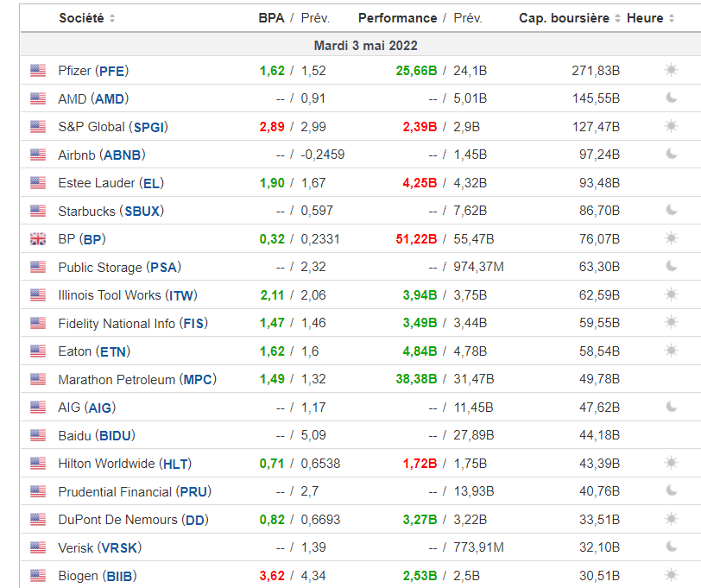Click the sun icon in the Eaton row
The width and height of the screenshot is (701, 588).
[x=671, y=351]
